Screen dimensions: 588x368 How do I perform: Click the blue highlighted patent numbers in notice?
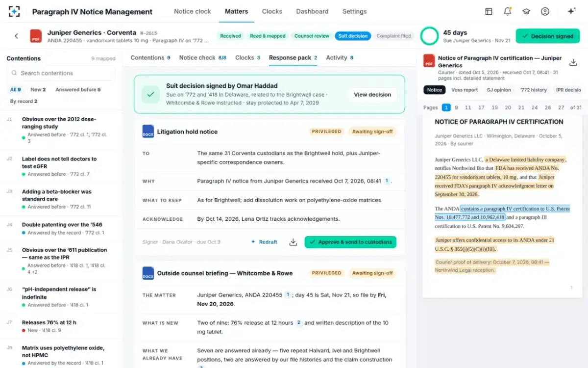503,213
